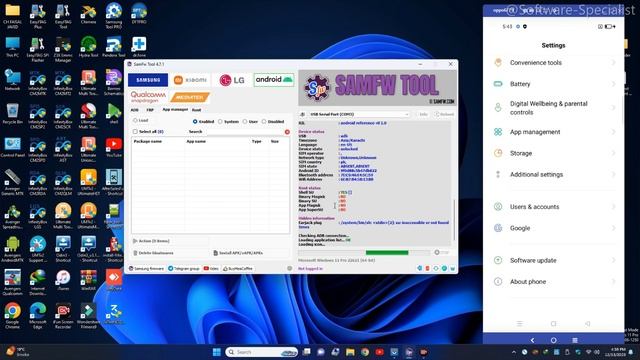Image resolution: width=640 pixels, height=360 pixels.
Task: Expand Digital Wellbeing & parental controls
Action: click(x=553, y=108)
